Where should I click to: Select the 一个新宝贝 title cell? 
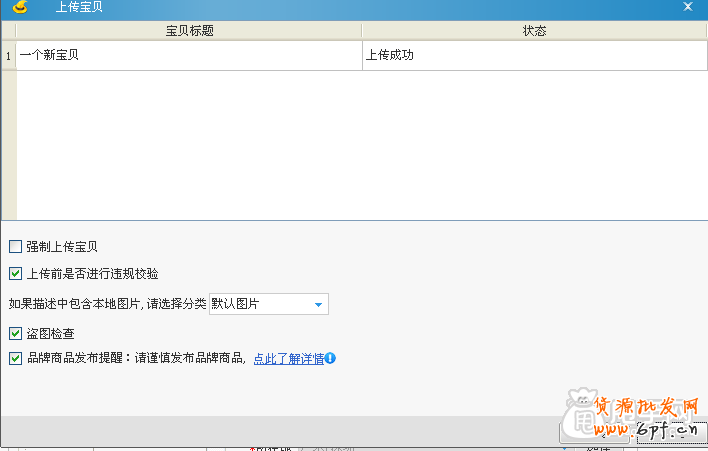189,56
